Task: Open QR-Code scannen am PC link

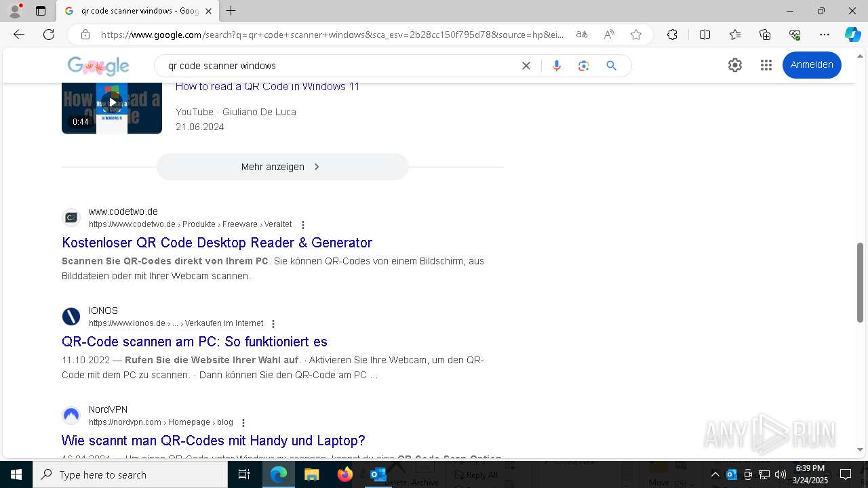Action: pos(195,342)
